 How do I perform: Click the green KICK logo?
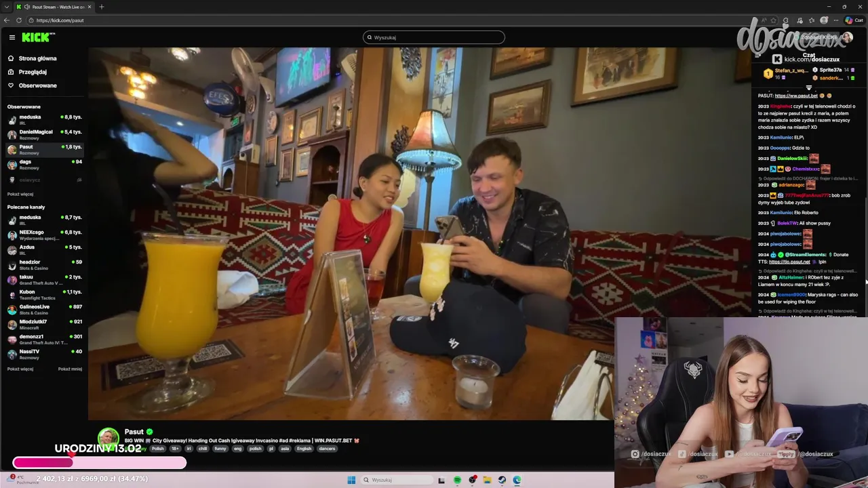(x=35, y=37)
